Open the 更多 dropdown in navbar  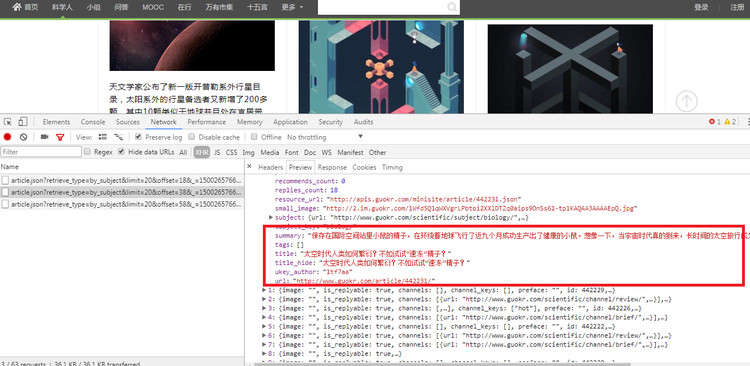click(x=292, y=7)
